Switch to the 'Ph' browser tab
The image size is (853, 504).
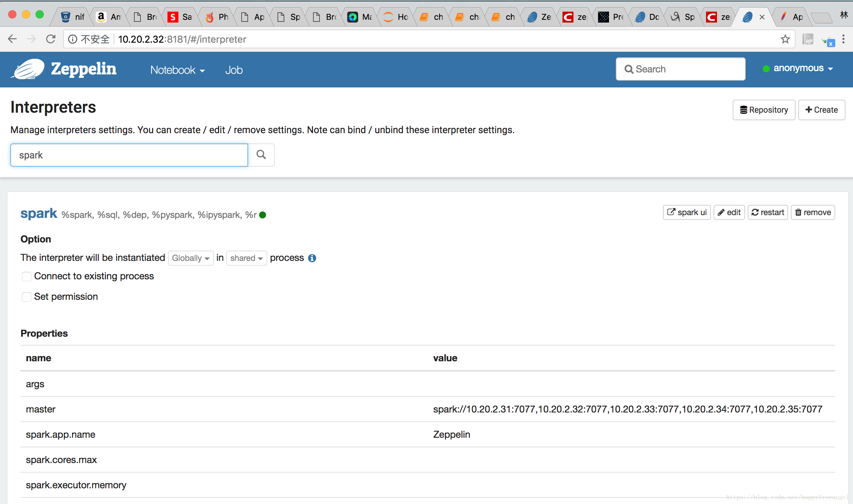tap(216, 17)
